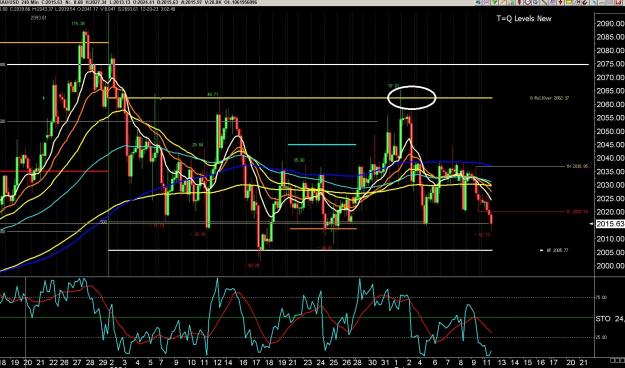The image size is (625, 368).
Task: Click date label 31 on time axis
Action: tap(385, 363)
